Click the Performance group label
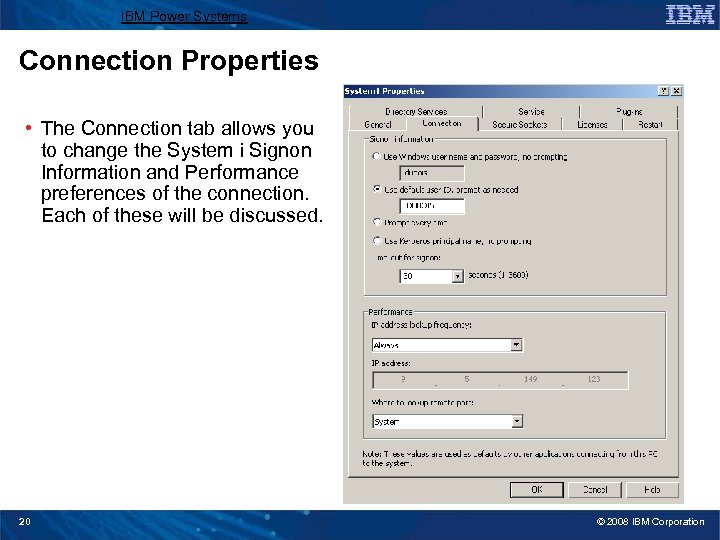 coord(390,312)
